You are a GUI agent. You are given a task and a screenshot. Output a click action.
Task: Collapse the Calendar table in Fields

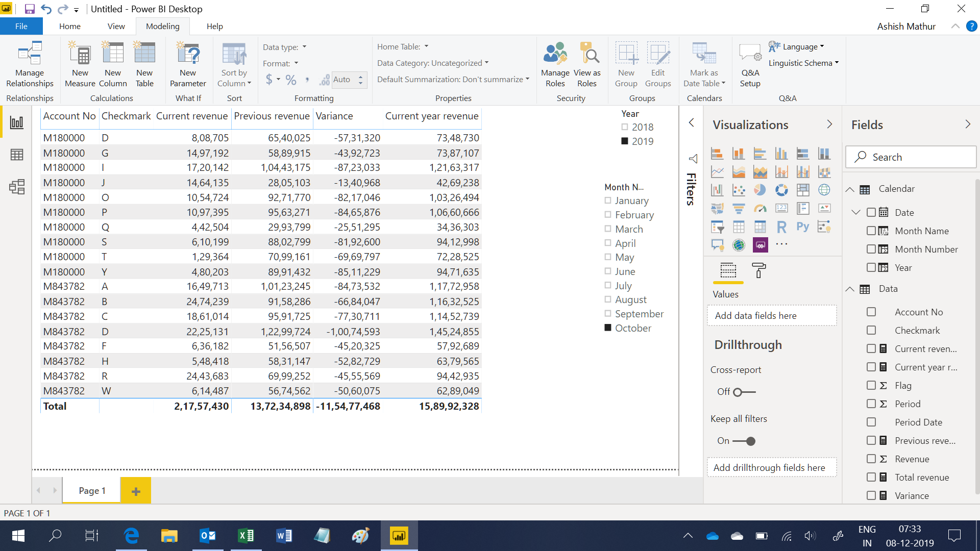pos(850,189)
